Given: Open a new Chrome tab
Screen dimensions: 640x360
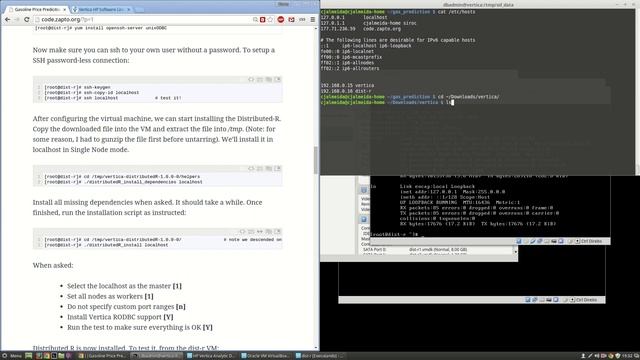Looking at the screenshot, I should click(139, 9).
